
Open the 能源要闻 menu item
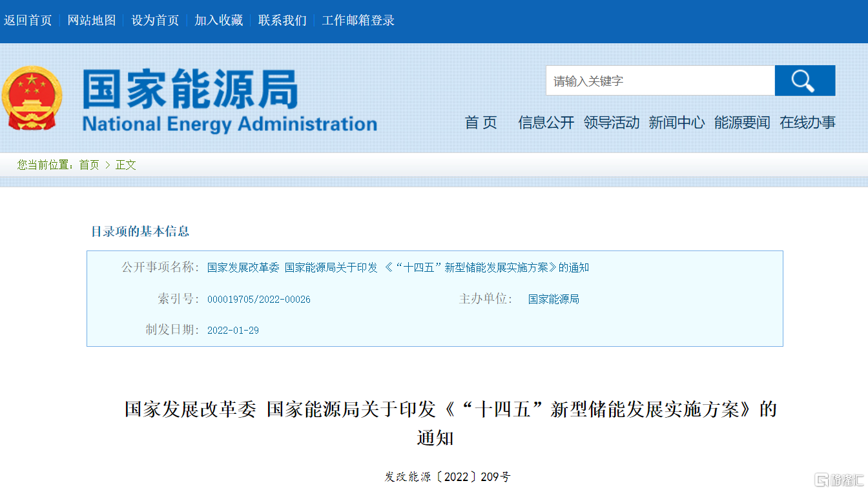[x=742, y=123]
